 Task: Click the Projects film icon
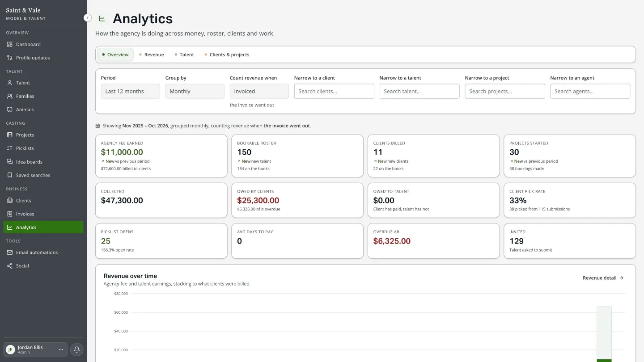(10, 135)
